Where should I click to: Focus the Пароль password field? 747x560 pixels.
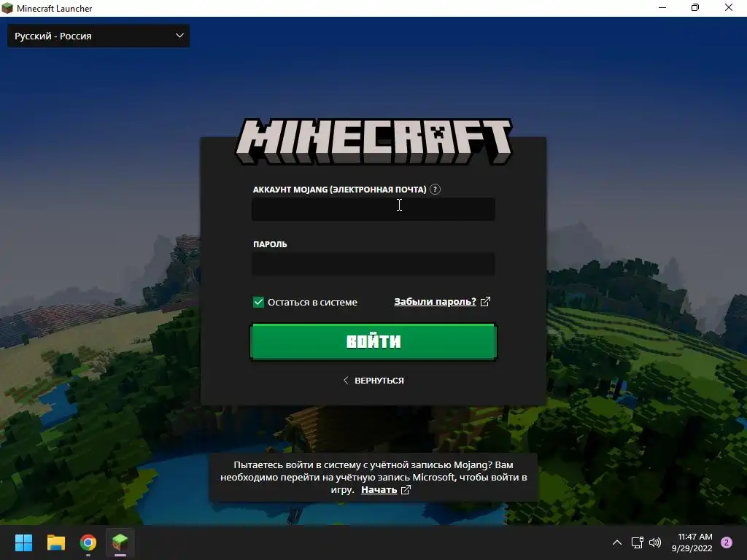[x=373, y=263]
